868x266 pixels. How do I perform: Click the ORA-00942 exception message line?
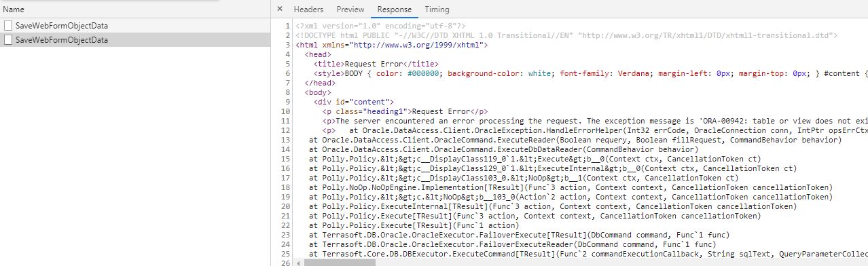595,120
